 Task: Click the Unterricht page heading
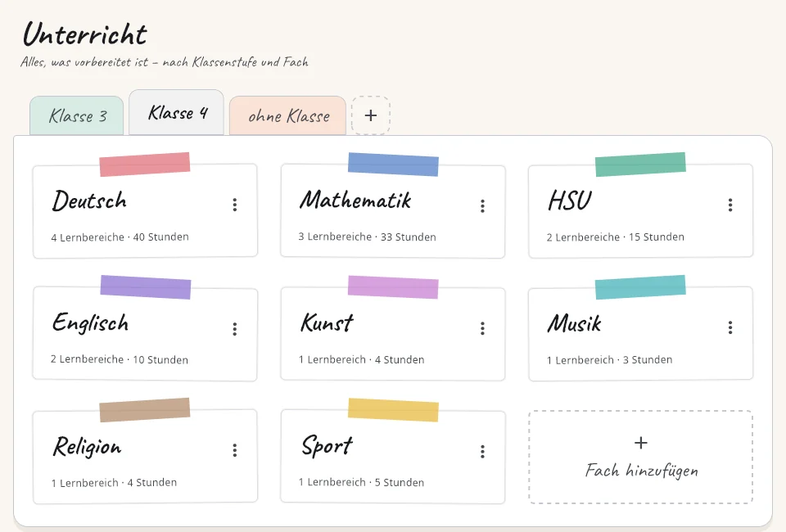tap(85, 34)
